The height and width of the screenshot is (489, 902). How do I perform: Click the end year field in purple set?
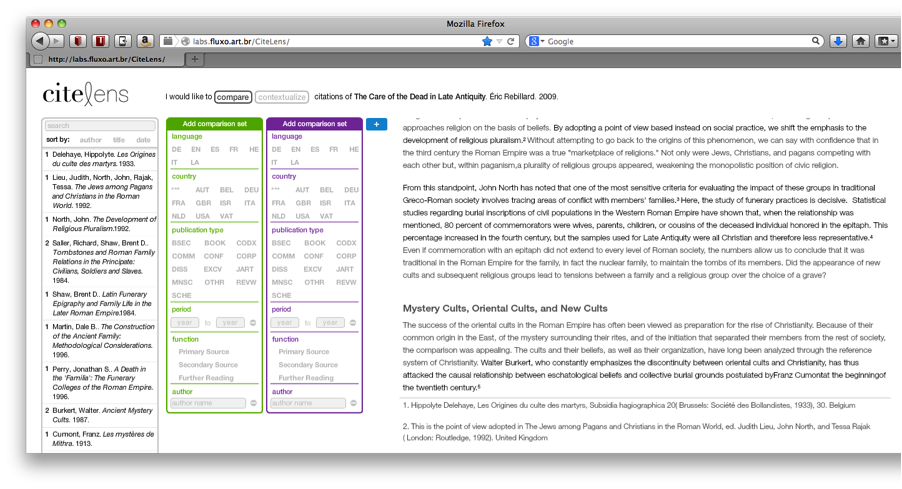pyautogui.click(x=330, y=323)
